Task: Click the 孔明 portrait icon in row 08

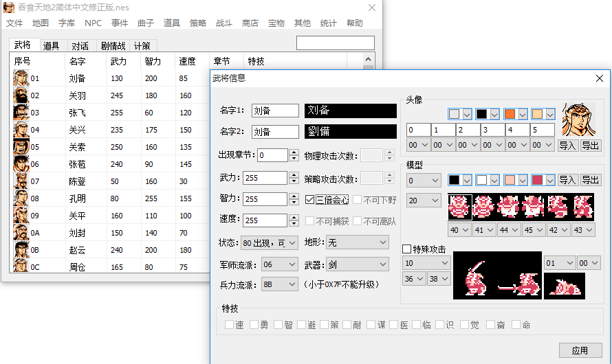Action: [21, 198]
